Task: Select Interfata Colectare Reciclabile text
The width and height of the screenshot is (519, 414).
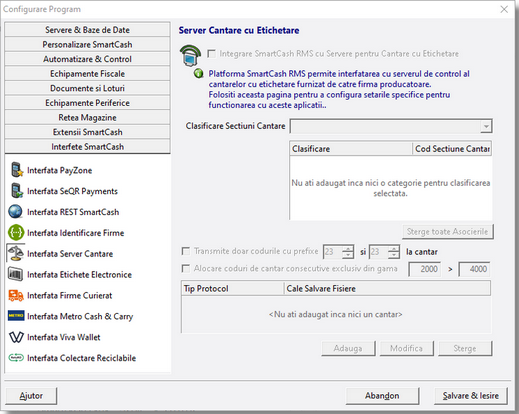Action: coord(82,358)
